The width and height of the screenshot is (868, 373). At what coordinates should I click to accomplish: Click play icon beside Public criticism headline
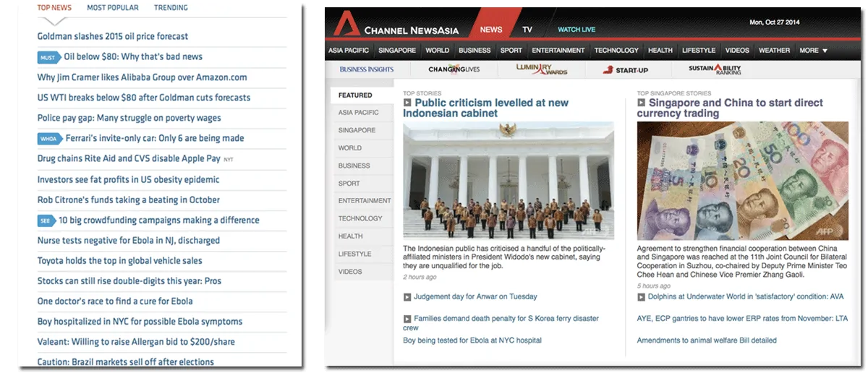tap(407, 103)
